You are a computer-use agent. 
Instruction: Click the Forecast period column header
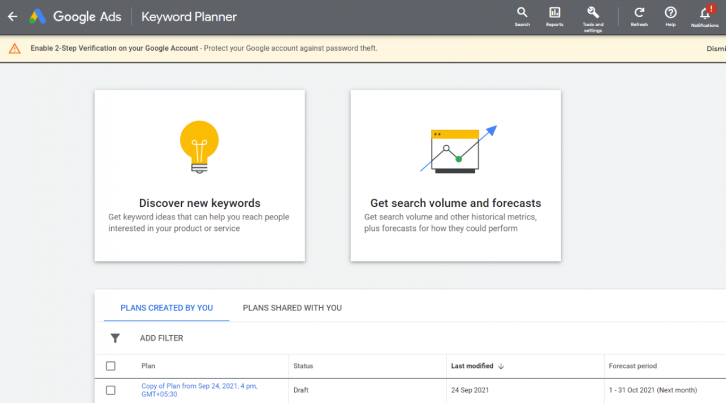pyautogui.click(x=632, y=366)
